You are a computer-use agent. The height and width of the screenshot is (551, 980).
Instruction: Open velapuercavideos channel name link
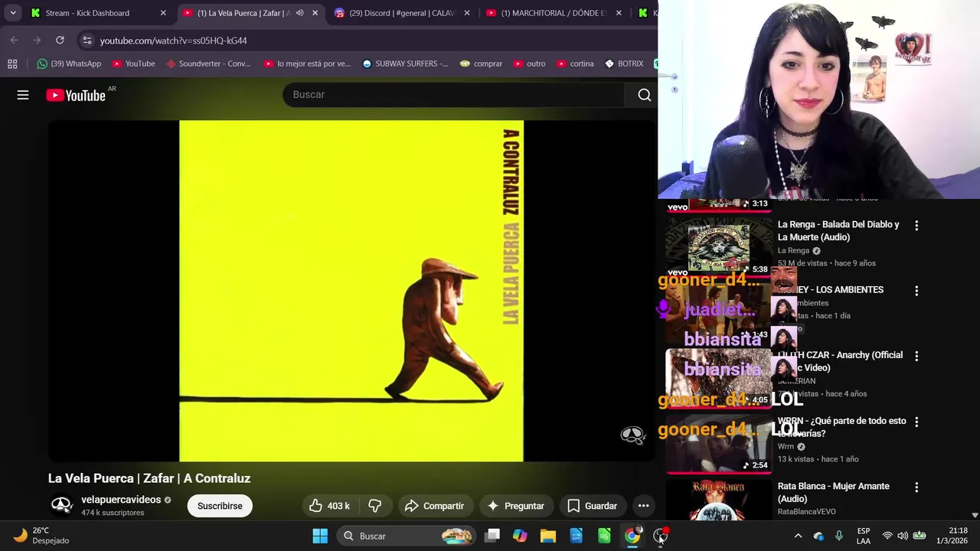121,500
